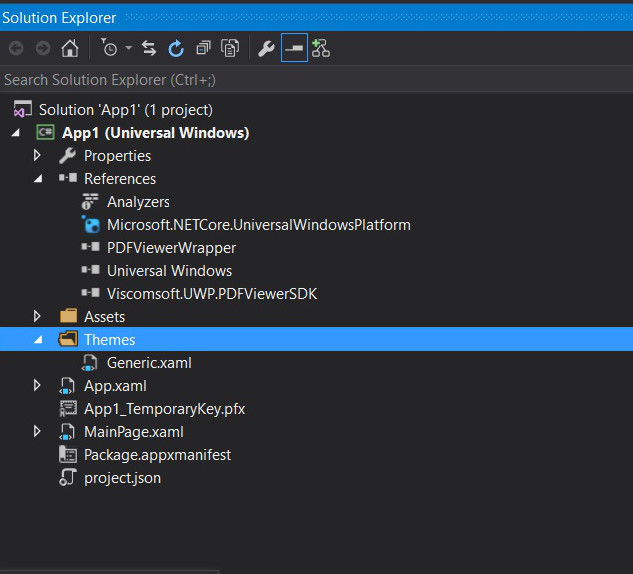Collapse the References node arrow
This screenshot has width=633, height=574.
click(x=38, y=179)
